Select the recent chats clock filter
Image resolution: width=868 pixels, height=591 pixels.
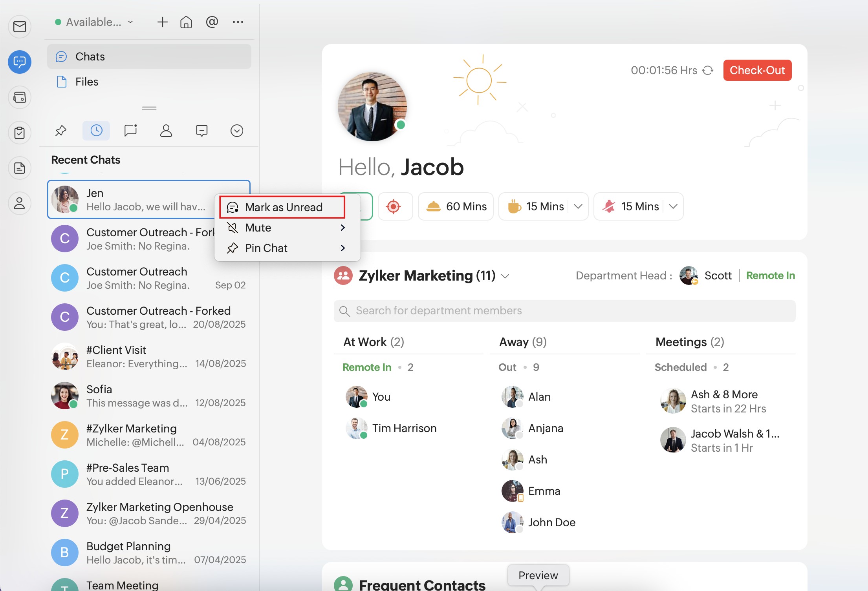96,131
